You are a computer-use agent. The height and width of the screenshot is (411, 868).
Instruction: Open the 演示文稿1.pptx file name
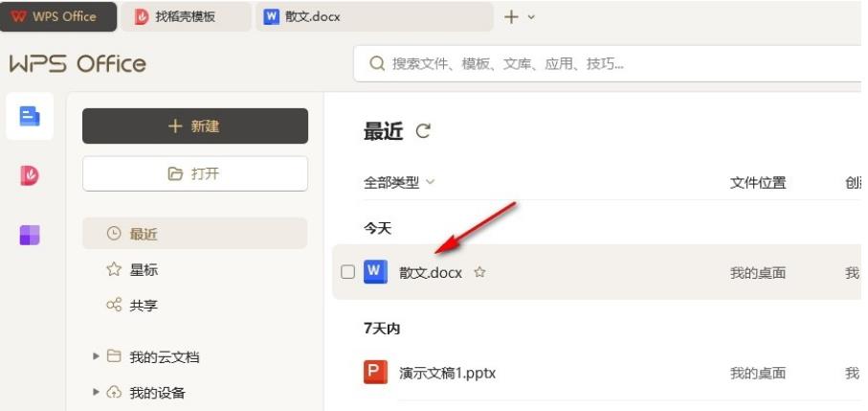tap(447, 374)
